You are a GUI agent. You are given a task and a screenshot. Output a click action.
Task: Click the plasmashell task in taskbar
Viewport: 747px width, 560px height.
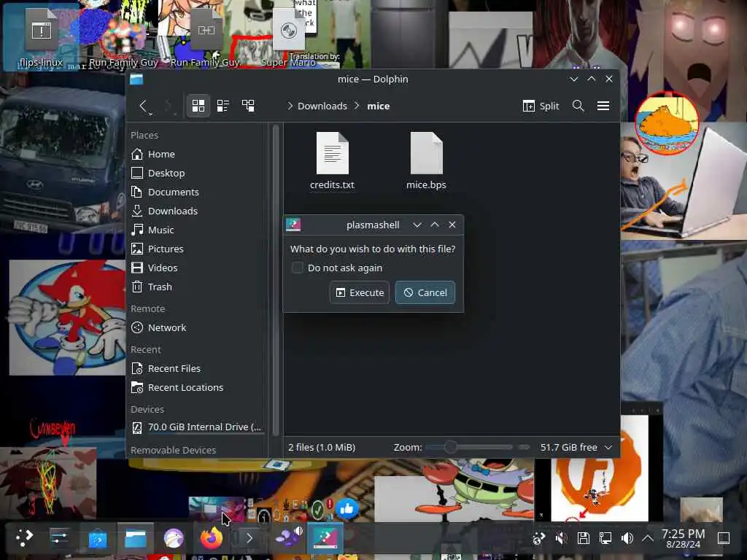point(325,538)
